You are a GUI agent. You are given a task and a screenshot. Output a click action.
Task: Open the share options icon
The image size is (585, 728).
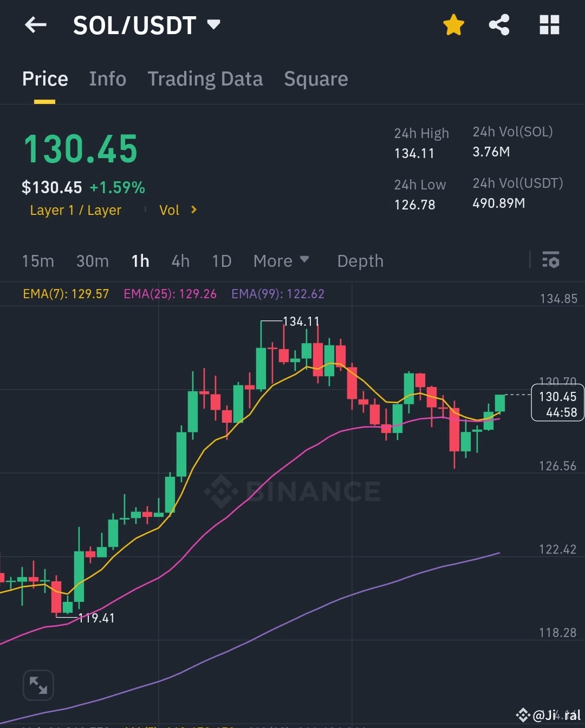coord(499,25)
